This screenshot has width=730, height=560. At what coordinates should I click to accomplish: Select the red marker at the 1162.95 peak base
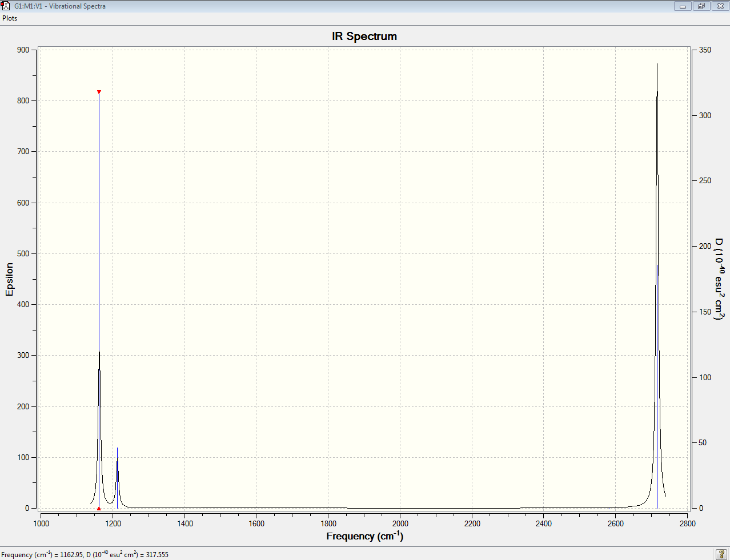click(99, 508)
